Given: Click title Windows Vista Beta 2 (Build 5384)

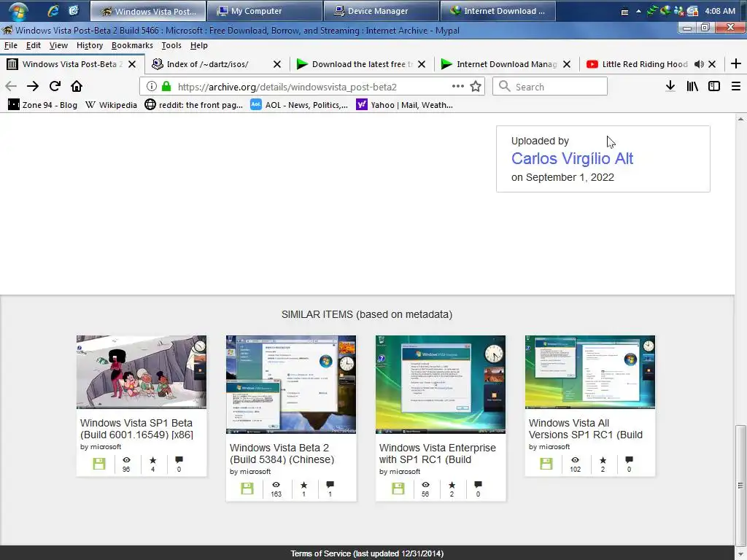Looking at the screenshot, I should pyautogui.click(x=282, y=454).
